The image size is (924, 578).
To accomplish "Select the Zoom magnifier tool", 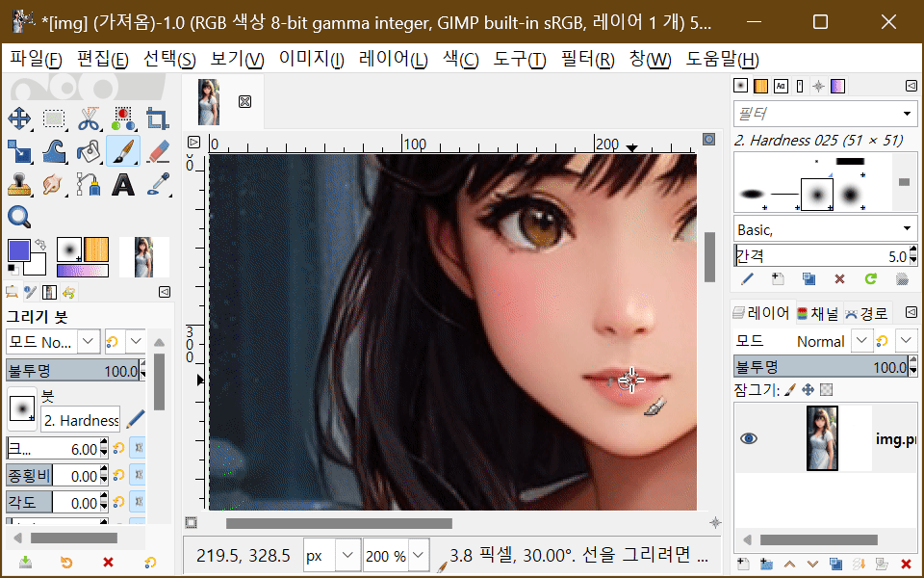I will tap(19, 217).
